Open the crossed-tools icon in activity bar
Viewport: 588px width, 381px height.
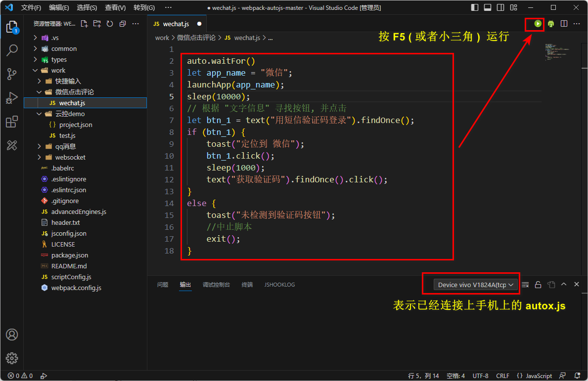tap(12, 145)
